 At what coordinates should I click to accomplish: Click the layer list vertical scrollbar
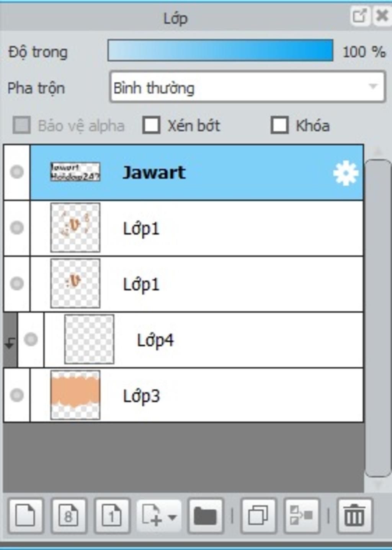tap(378, 318)
